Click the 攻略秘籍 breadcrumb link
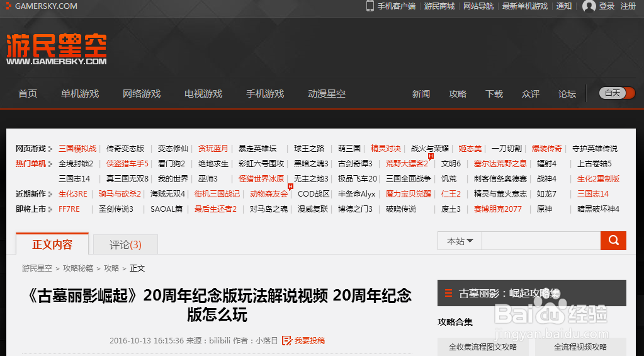 (78, 268)
